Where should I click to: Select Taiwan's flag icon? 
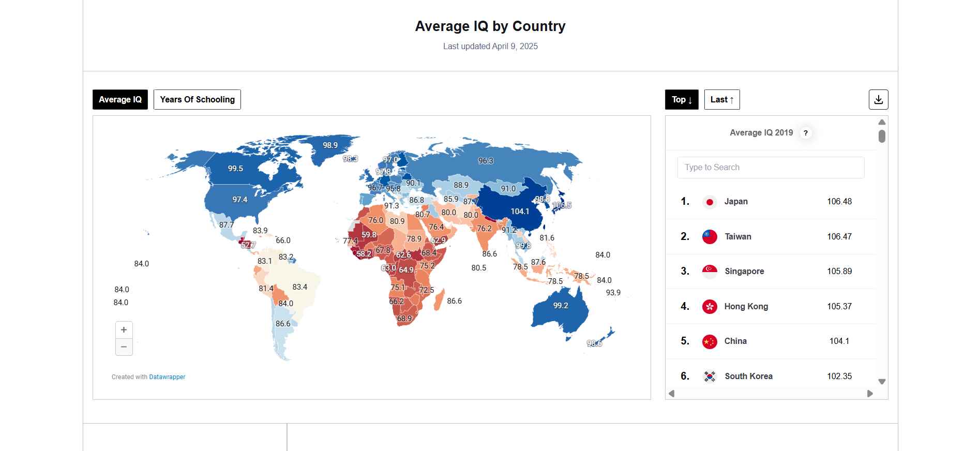(709, 236)
